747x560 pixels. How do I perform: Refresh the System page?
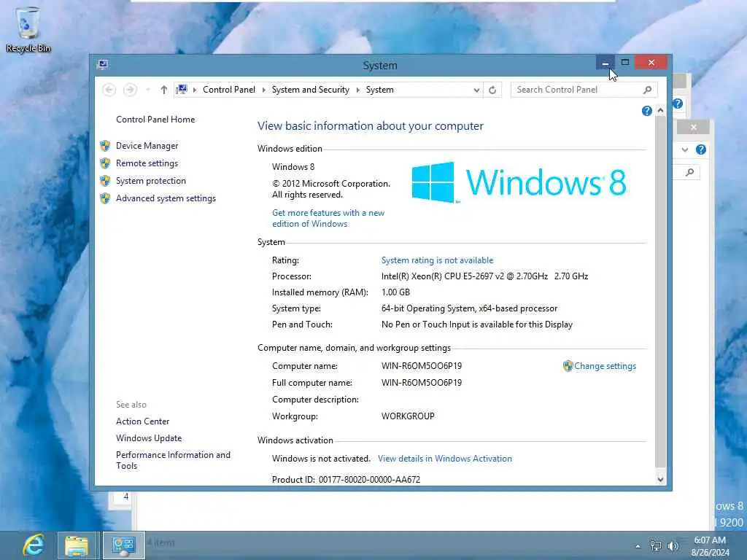(x=492, y=90)
